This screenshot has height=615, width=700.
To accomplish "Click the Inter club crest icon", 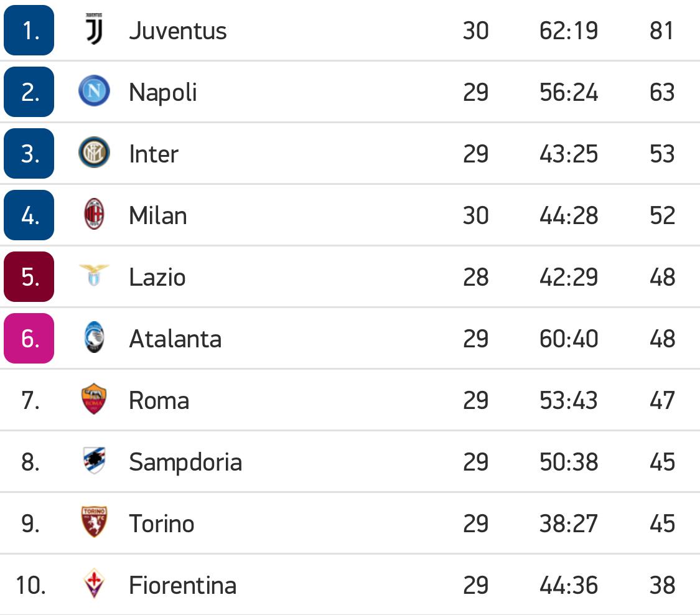I will 95,154.
